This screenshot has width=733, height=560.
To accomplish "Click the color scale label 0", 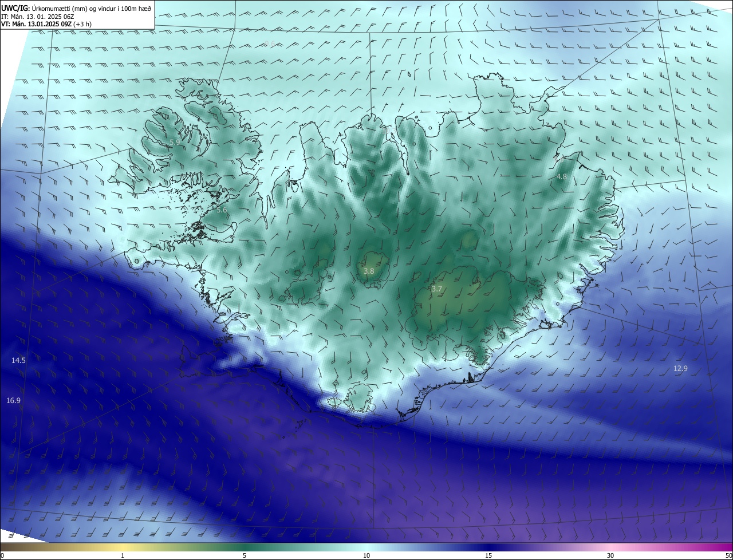I will (2, 555).
